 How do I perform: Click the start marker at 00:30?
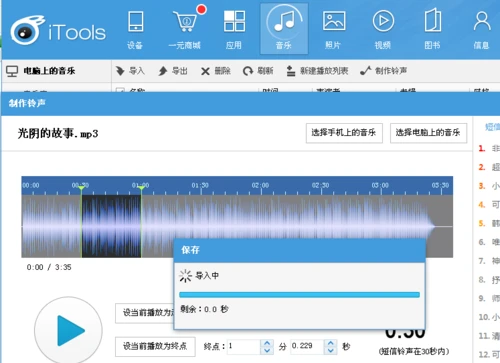[x=81, y=189]
